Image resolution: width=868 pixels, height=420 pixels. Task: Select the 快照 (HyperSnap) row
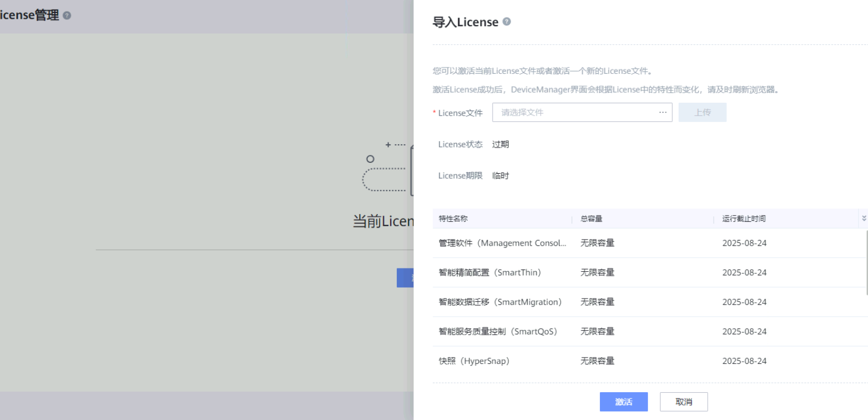tap(474, 361)
